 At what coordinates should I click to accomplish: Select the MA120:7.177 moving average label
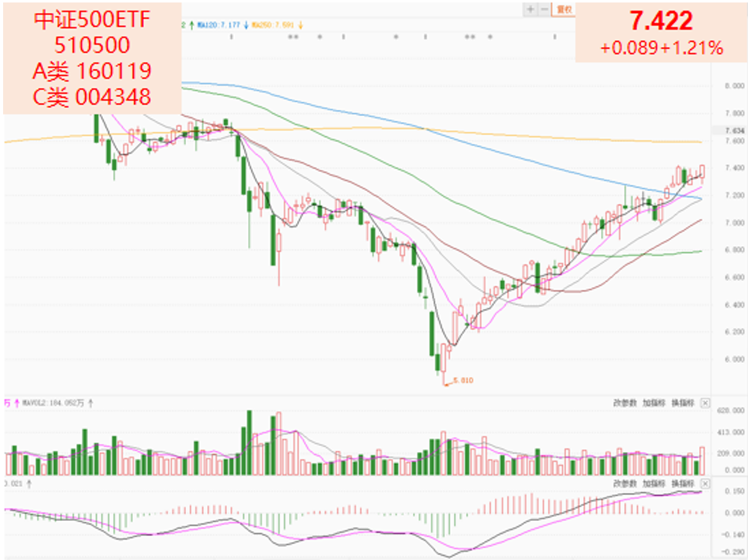pos(220,25)
